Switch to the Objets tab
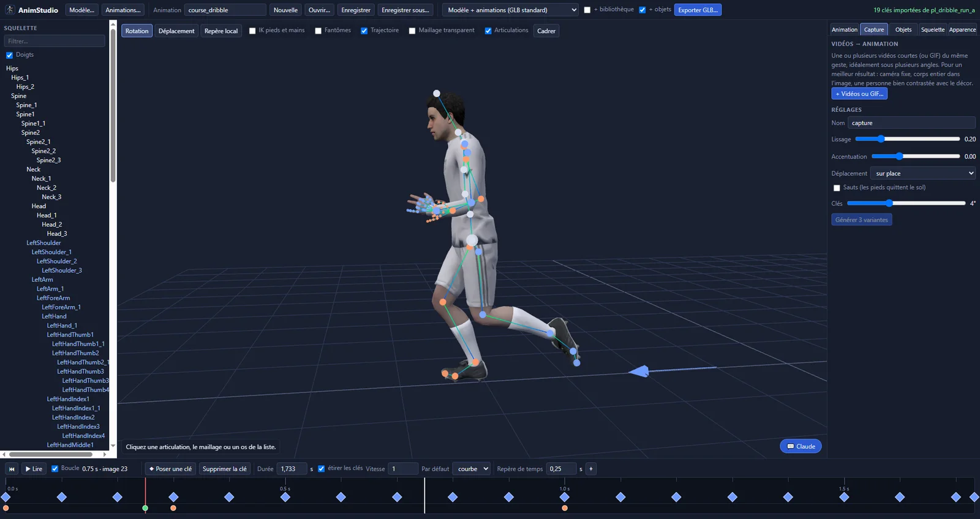The image size is (980, 519). [903, 29]
